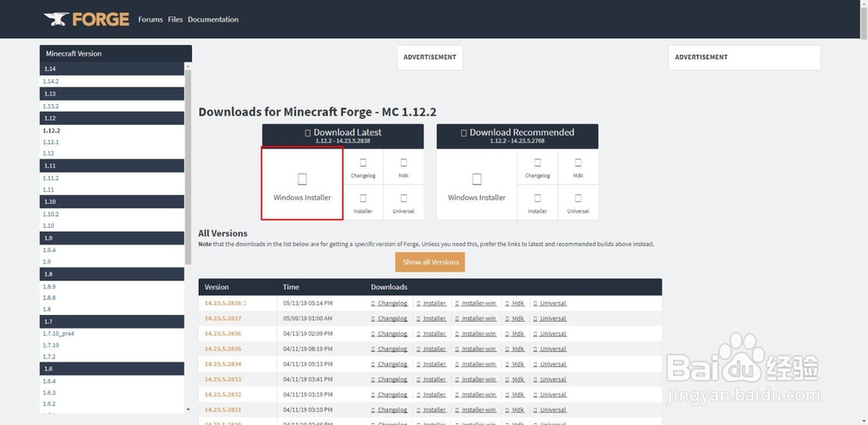The image size is (868, 425).
Task: Download Latest Windows Installer
Action: 302,184
